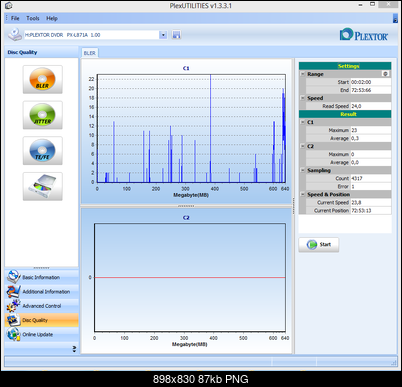Select the Disc Quality navigation item
Image resolution: width=402 pixels, height=387 pixels.
pyautogui.click(x=42, y=320)
